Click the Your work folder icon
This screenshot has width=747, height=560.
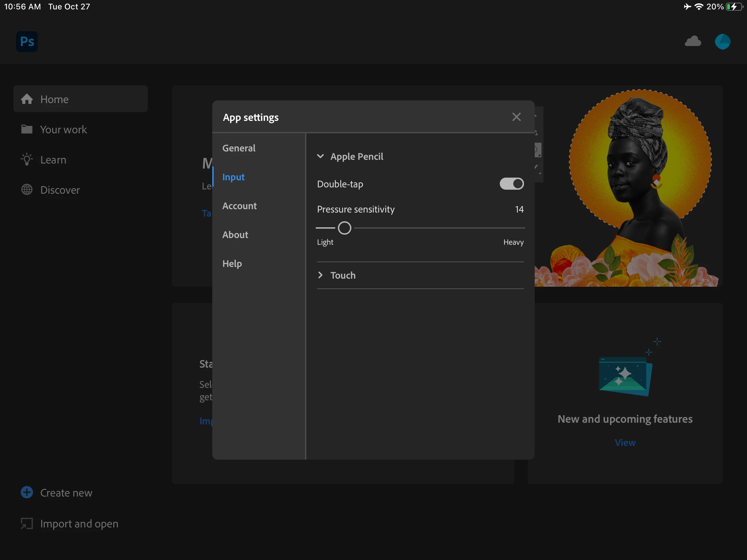point(27,129)
